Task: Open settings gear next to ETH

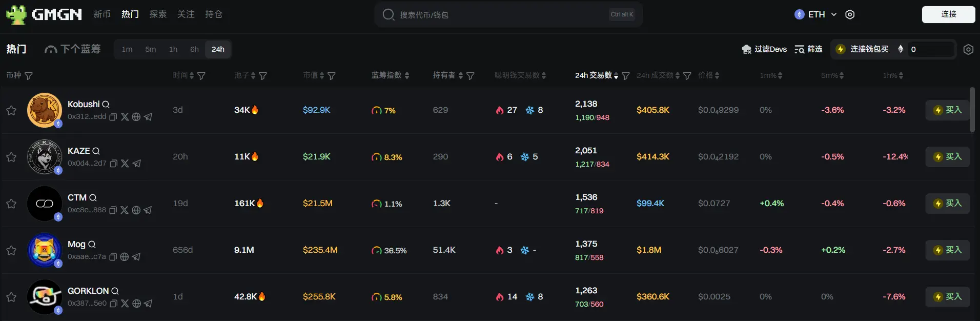Action: [x=850, y=14]
